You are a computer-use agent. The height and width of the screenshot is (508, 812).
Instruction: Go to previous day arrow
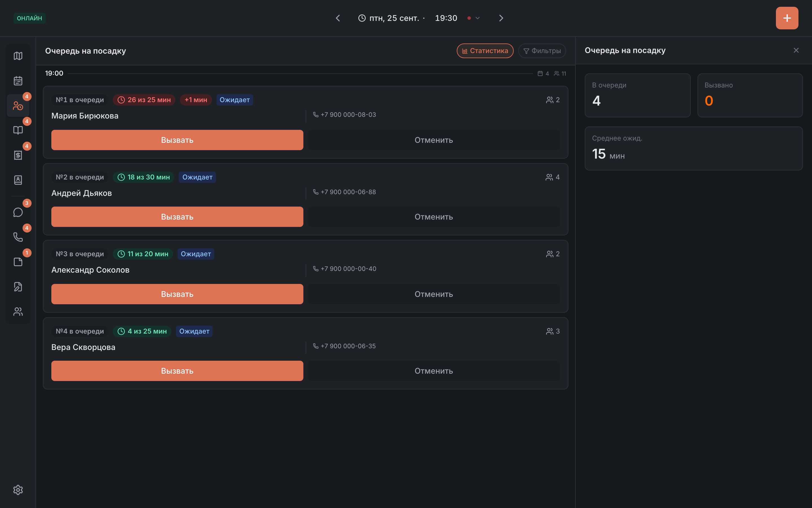pos(338,18)
